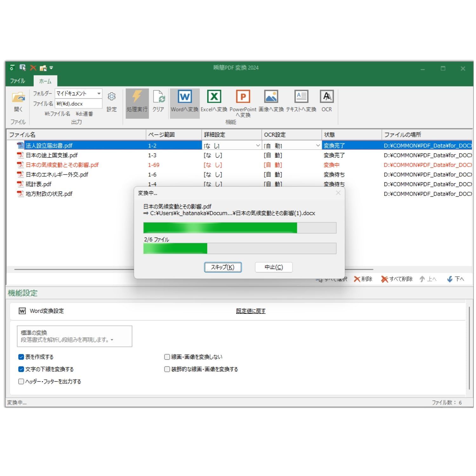Click the スキップ(K) button in the dialog
The image size is (476, 476).
223,267
